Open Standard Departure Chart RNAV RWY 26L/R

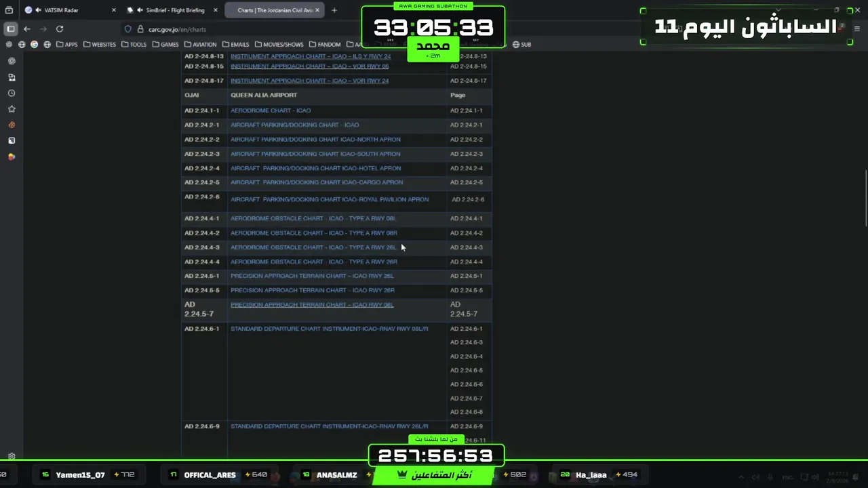pyautogui.click(x=330, y=426)
